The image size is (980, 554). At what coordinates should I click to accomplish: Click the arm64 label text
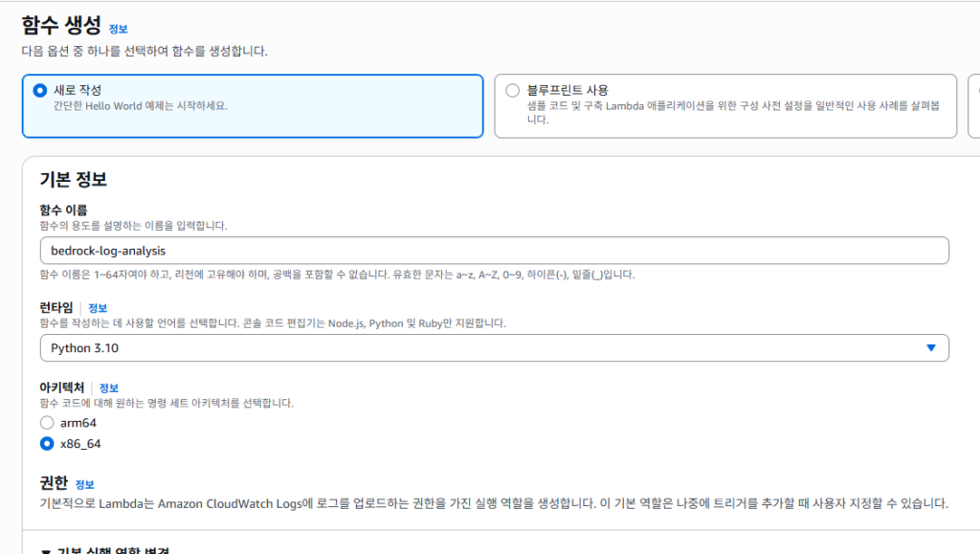(x=78, y=423)
